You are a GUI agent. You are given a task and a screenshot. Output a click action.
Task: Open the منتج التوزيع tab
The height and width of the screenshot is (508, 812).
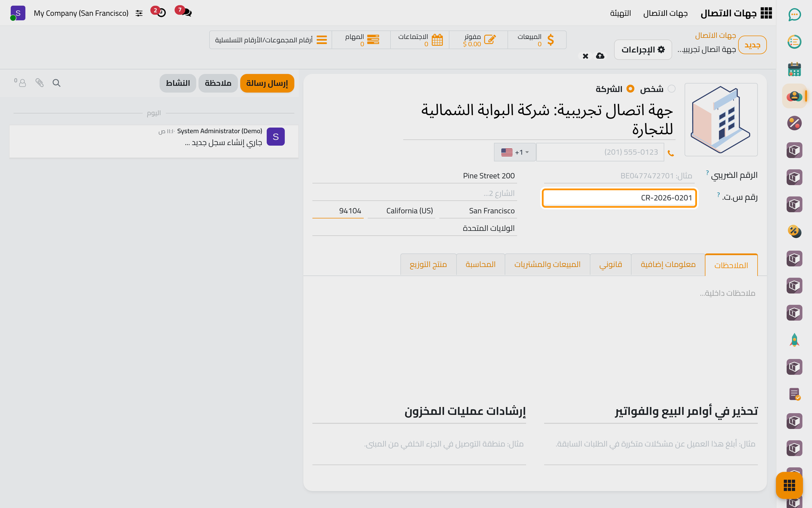pos(428,265)
